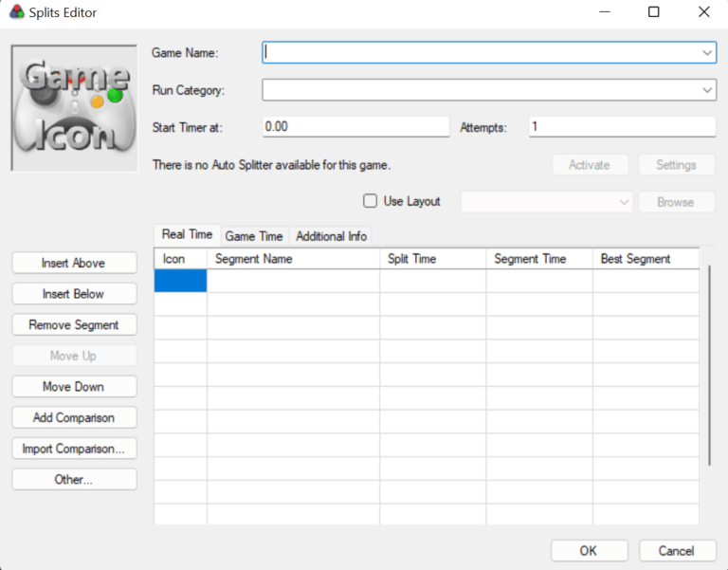
Task: Switch to the Real Time tab
Action: coord(187,234)
